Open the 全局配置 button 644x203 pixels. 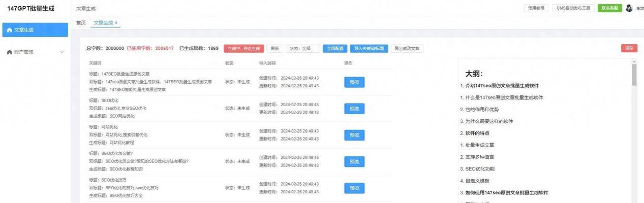335,49
